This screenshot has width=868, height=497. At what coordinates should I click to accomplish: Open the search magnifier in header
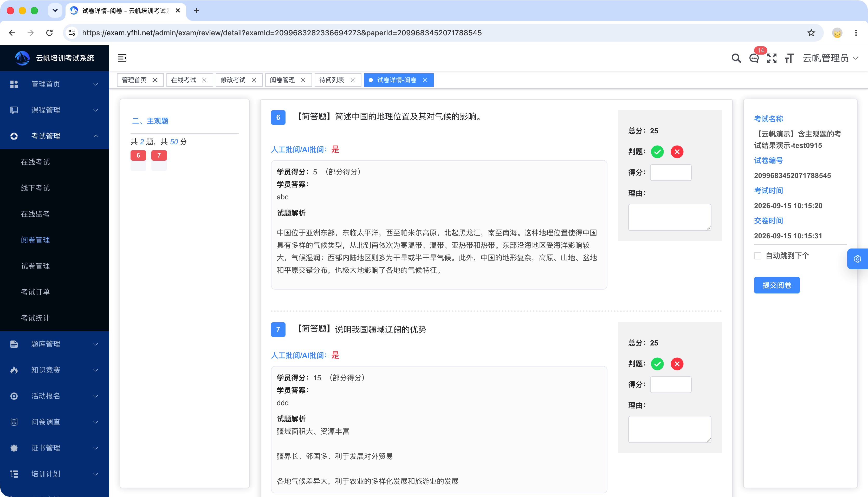(x=736, y=58)
